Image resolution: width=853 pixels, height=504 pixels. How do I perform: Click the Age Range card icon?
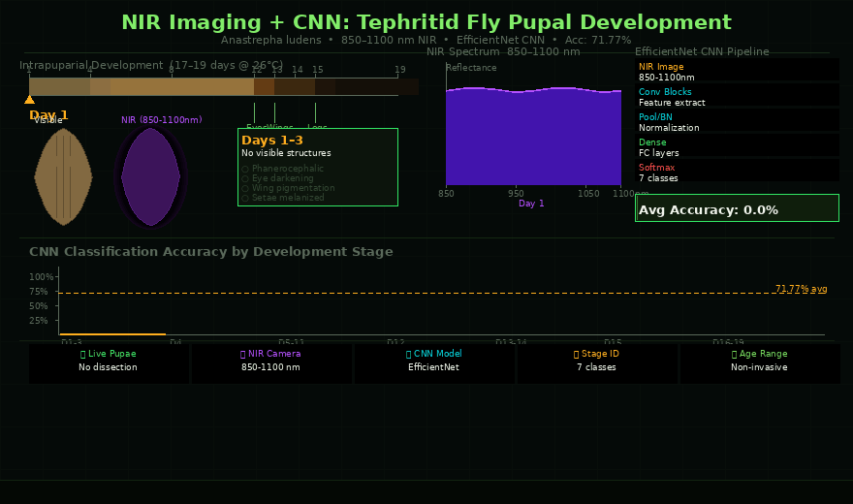(x=734, y=355)
